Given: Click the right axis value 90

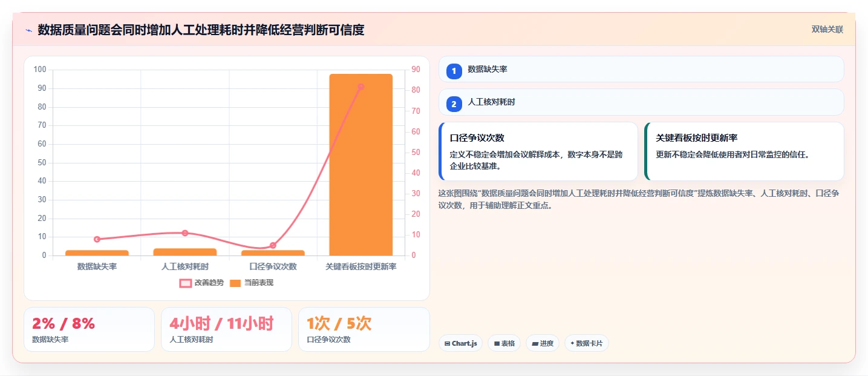Looking at the screenshot, I should [416, 70].
